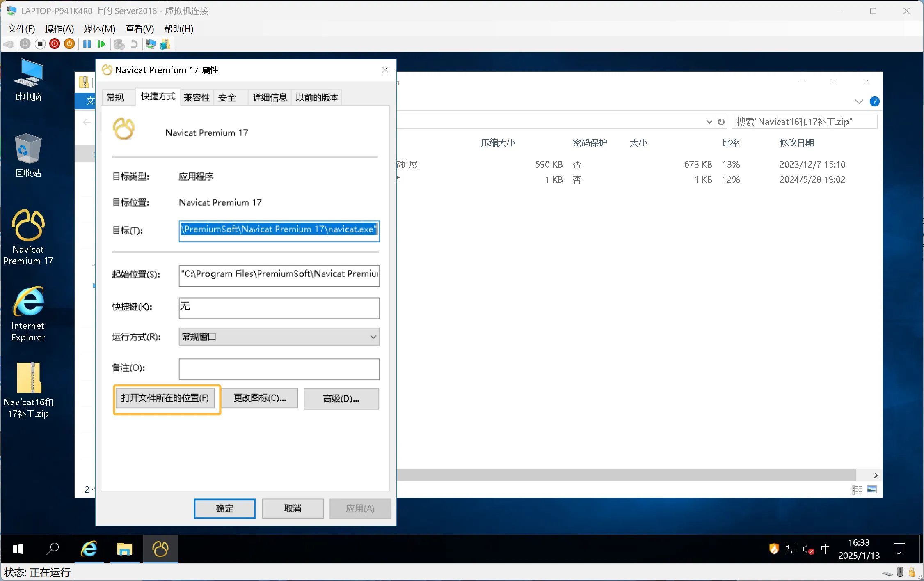Open 文件(F) menu

tap(21, 29)
